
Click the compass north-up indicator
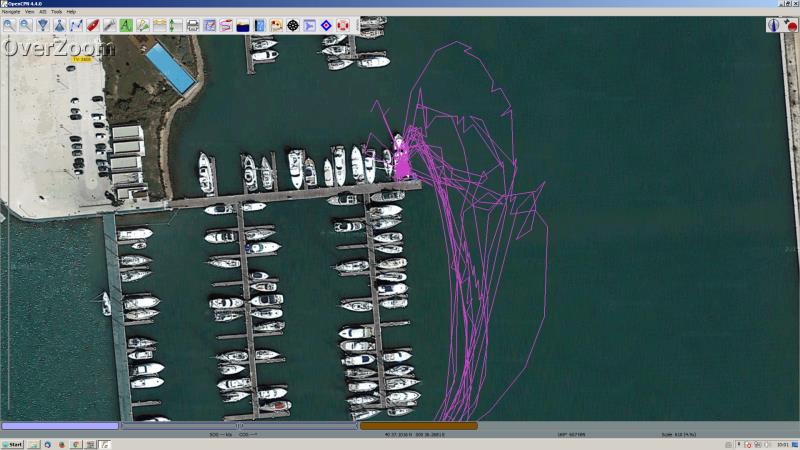(773, 25)
